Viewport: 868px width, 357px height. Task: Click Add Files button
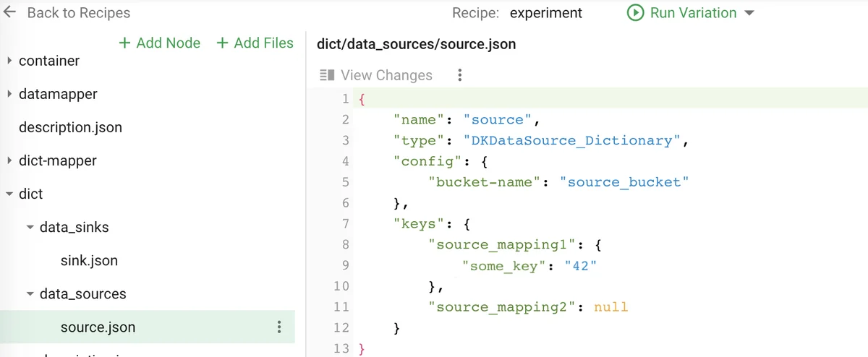pyautogui.click(x=255, y=43)
